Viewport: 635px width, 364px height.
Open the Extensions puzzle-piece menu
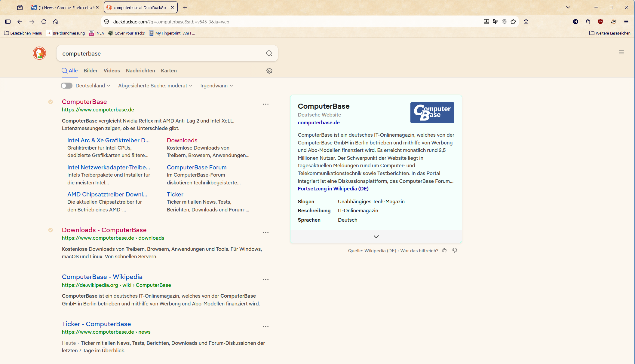tap(588, 22)
